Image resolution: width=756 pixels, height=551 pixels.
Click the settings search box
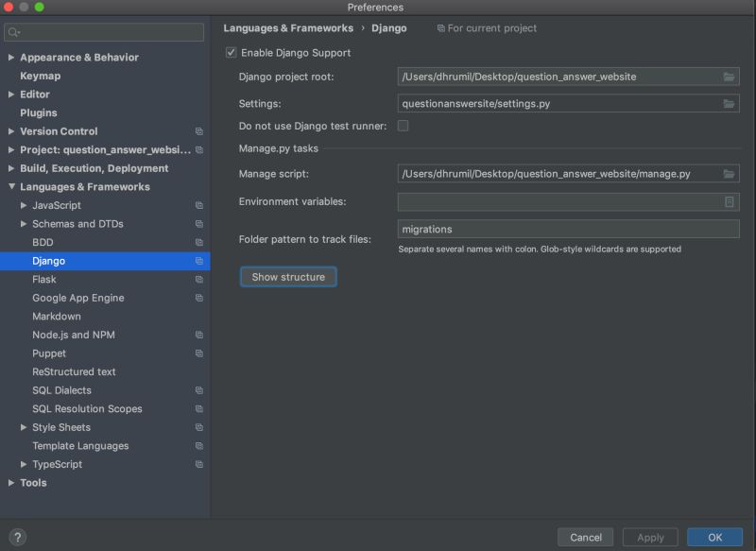point(104,31)
